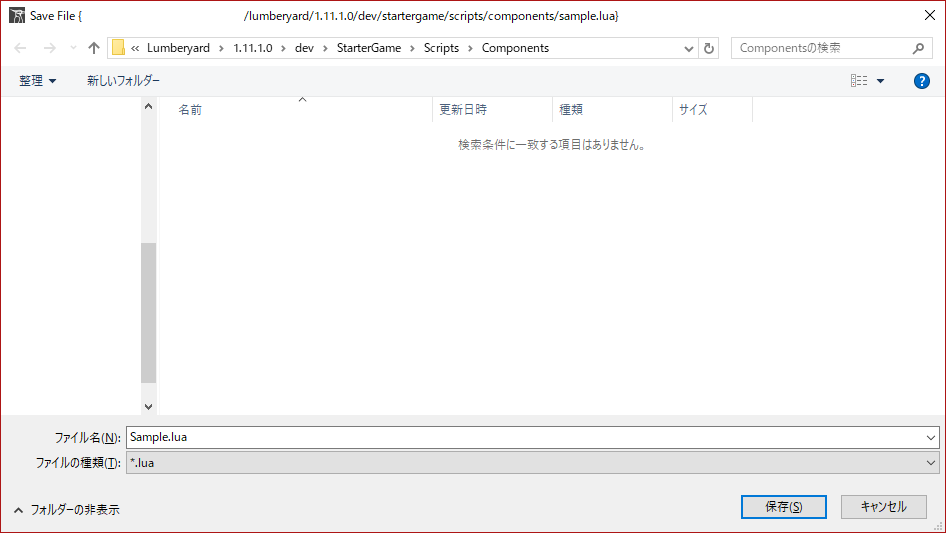This screenshot has width=946, height=533.
Task: Expand subfolders arrow after StarterGame
Action: click(412, 48)
